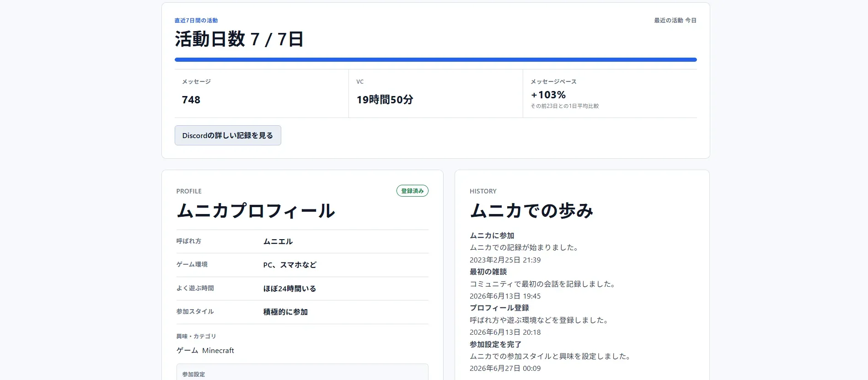Select the date 2023年2月25日 21:39
This screenshot has width=868, height=380.
coord(505,260)
